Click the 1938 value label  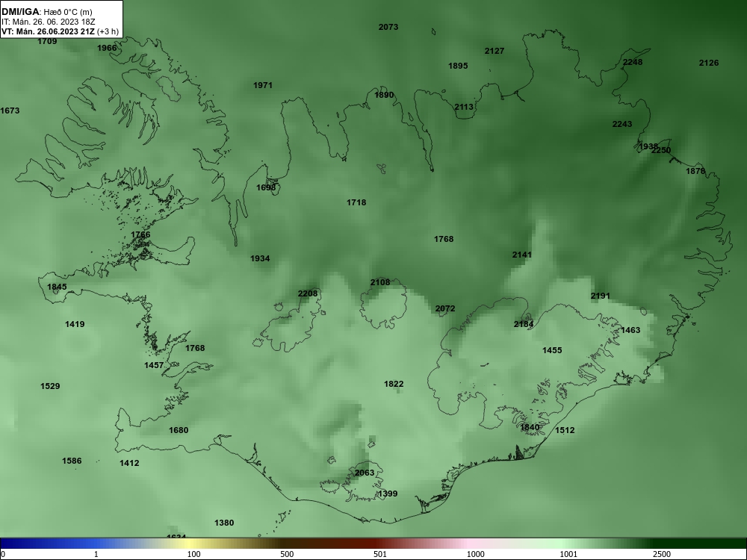(648, 146)
